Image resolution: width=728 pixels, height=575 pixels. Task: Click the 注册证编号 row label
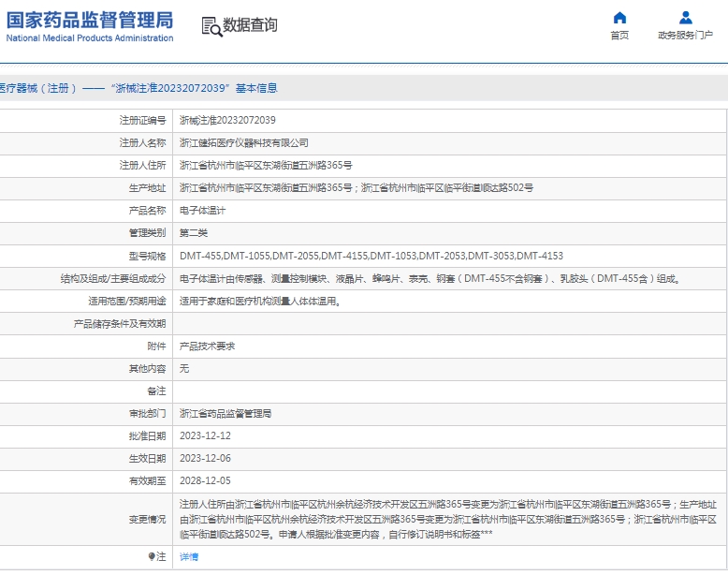[142, 121]
